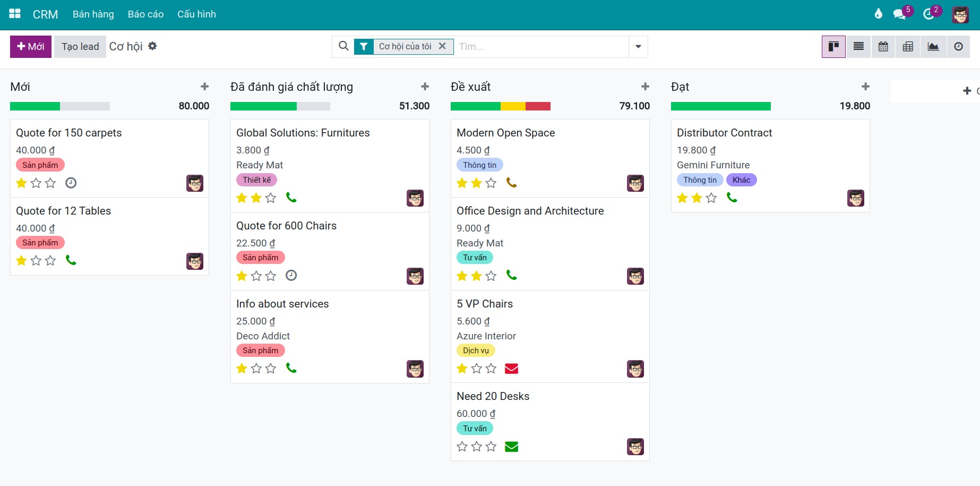Click the CRM app title
This screenshot has width=980, height=486.
[46, 14]
